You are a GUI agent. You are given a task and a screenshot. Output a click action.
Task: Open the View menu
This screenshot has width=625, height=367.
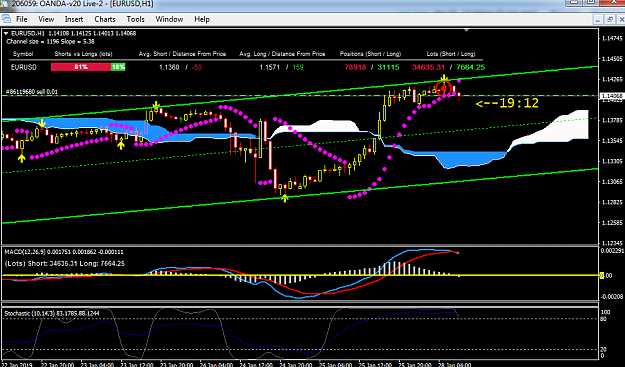point(46,19)
